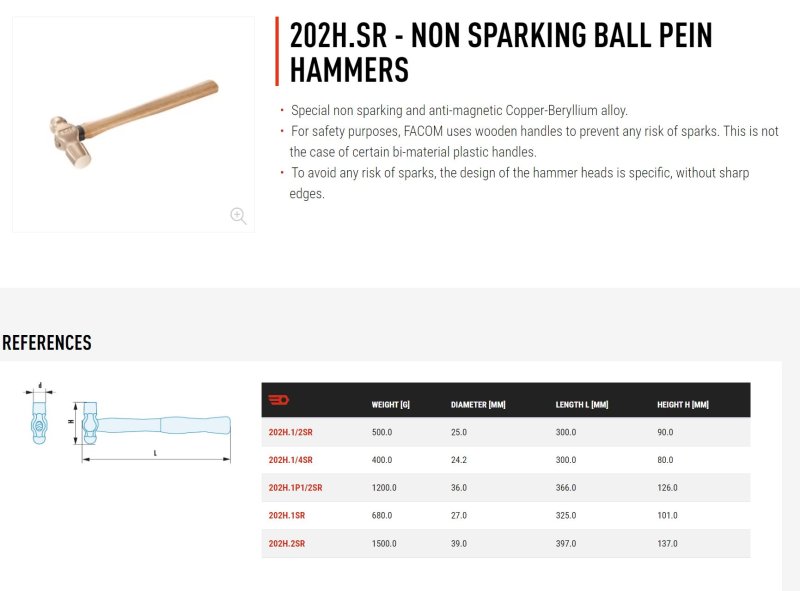This screenshot has width=800, height=591.
Task: Click the 202H.SR product title
Action: 501,52
